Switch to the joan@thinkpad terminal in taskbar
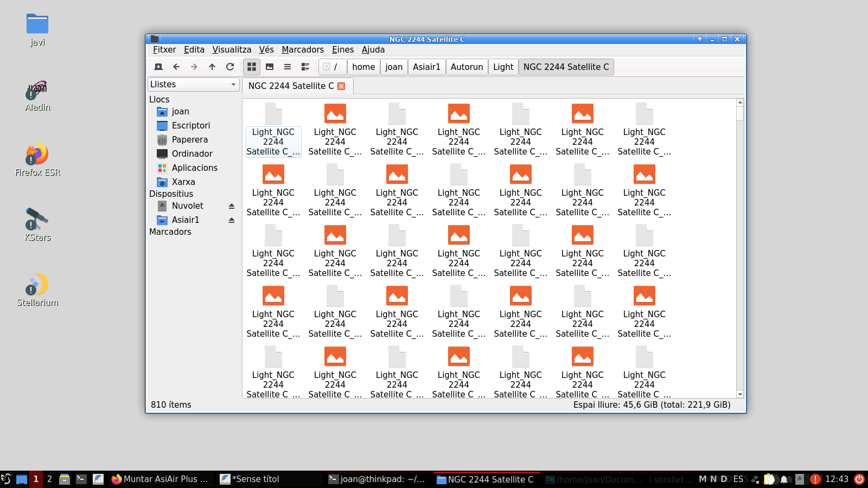The width and height of the screenshot is (868, 488). [x=377, y=479]
